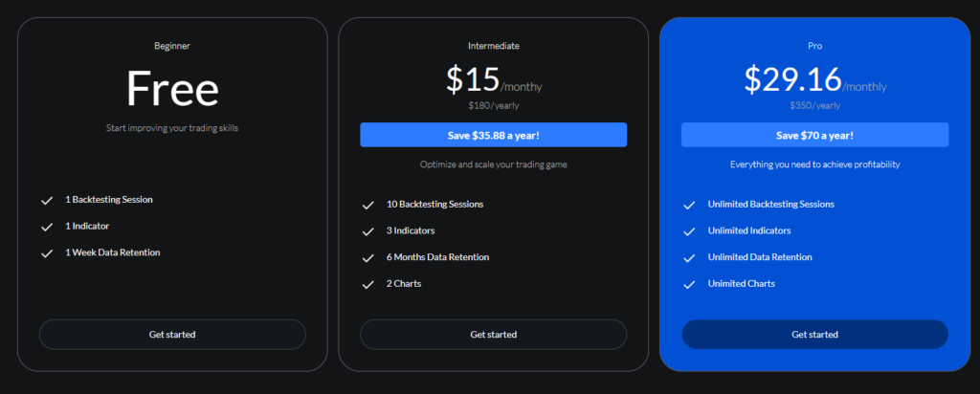Select the Free price heading
This screenshot has width=980, height=394.
(x=172, y=88)
